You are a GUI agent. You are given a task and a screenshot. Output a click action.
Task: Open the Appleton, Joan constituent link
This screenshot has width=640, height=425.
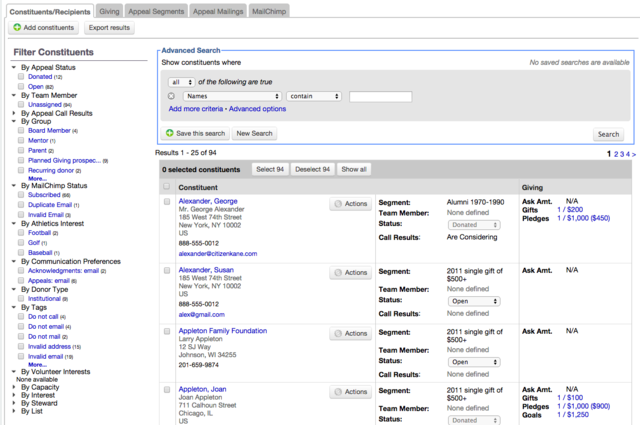202,389
